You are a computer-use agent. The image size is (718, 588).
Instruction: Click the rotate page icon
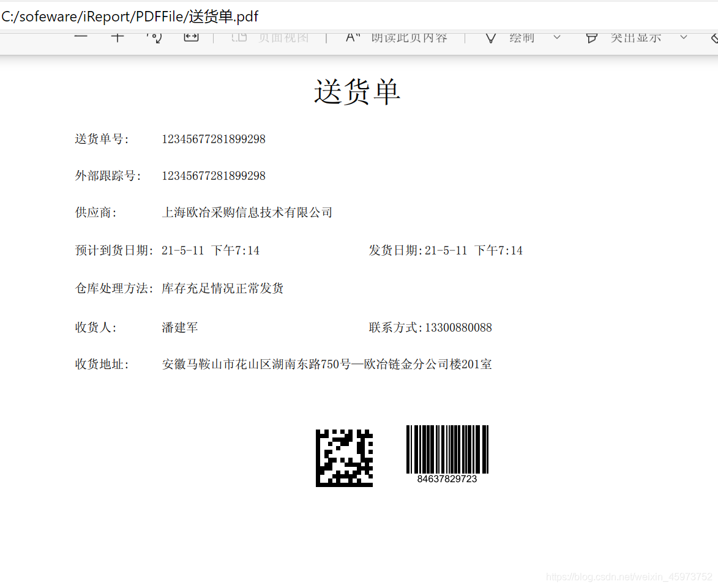[x=154, y=37]
